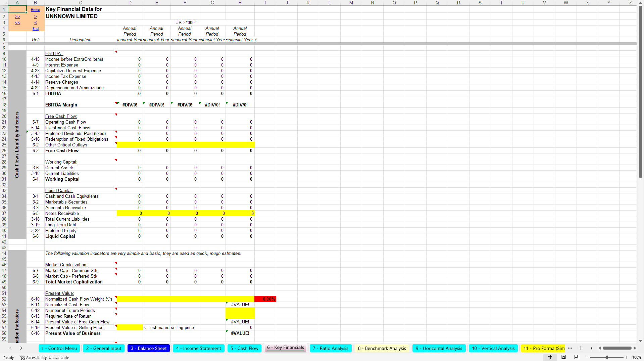Click the << navigation link

click(x=17, y=23)
